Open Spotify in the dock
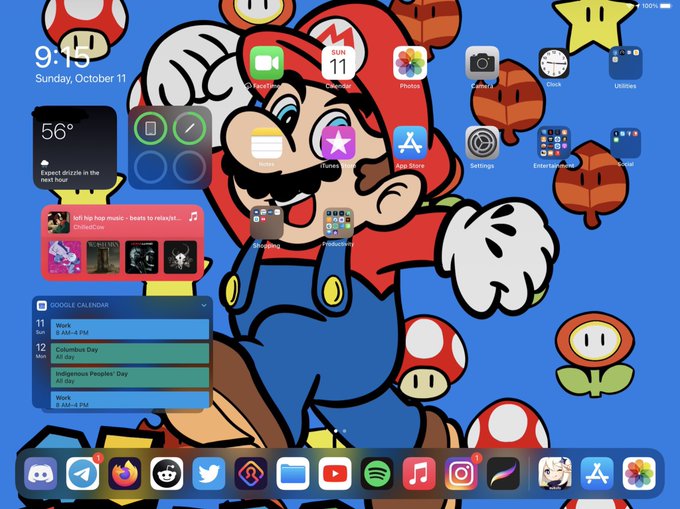 tap(377, 473)
